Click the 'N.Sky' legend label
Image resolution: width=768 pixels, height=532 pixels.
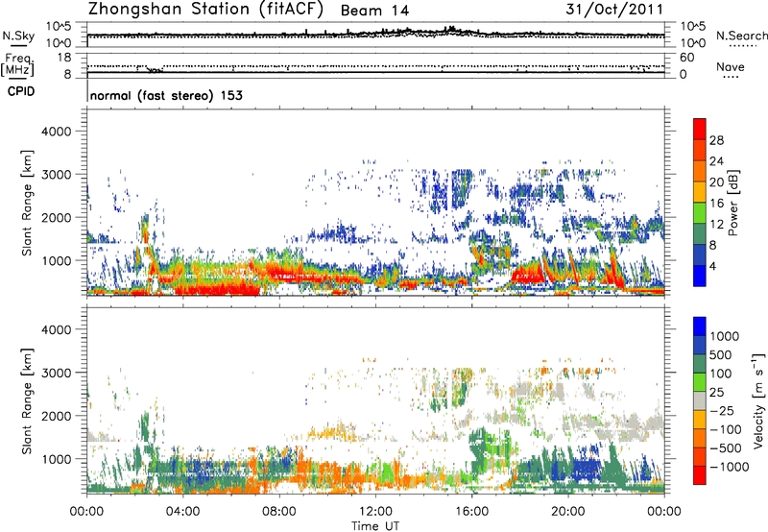(18, 36)
